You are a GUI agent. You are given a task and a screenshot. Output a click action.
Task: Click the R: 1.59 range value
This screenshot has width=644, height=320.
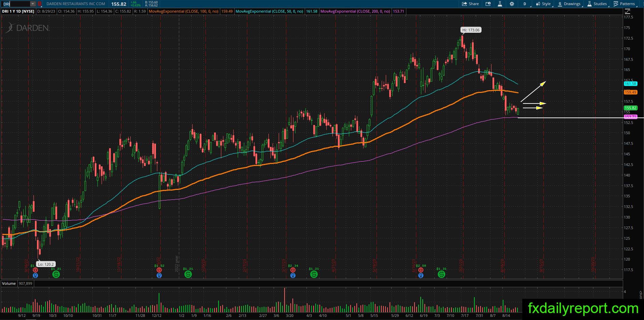pyautogui.click(x=140, y=11)
